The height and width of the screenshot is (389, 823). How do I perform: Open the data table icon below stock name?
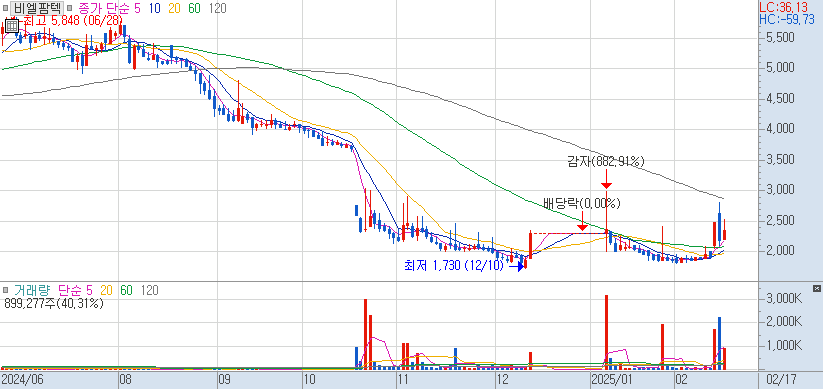(12, 25)
